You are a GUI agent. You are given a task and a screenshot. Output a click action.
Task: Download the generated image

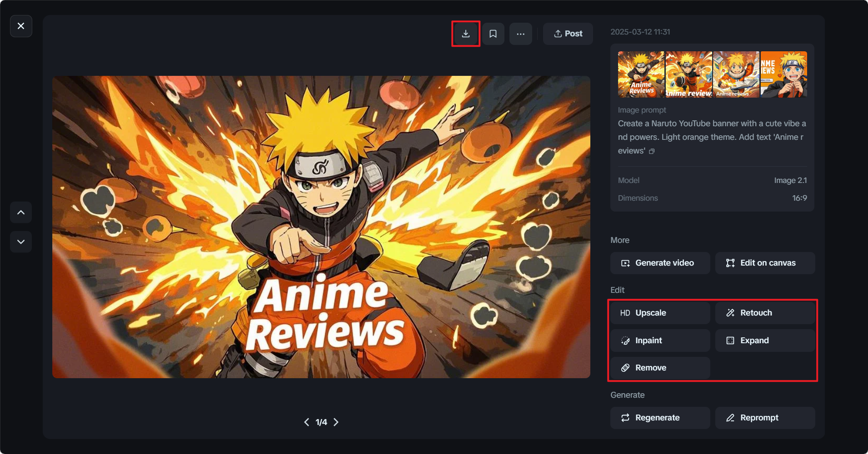[x=466, y=34]
